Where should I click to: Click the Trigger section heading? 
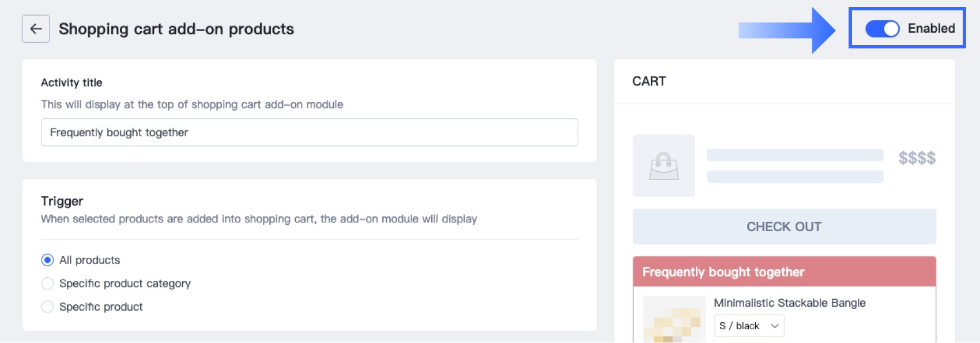pyautogui.click(x=62, y=201)
